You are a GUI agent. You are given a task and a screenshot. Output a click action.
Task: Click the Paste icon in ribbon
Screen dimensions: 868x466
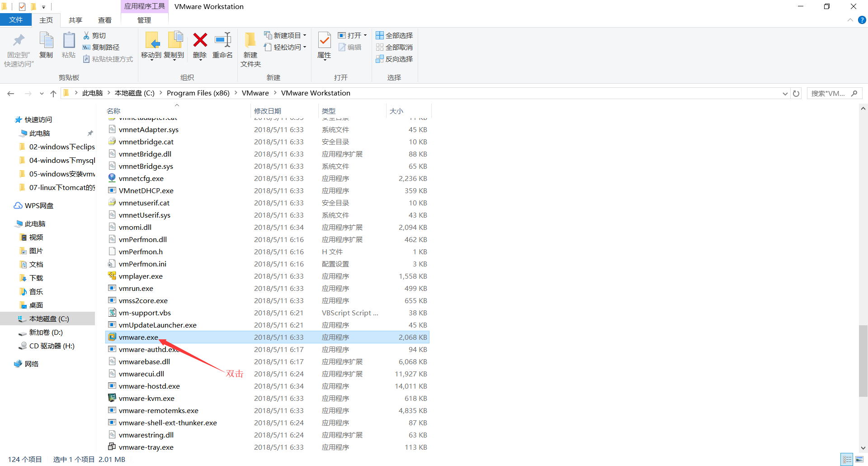(x=69, y=40)
